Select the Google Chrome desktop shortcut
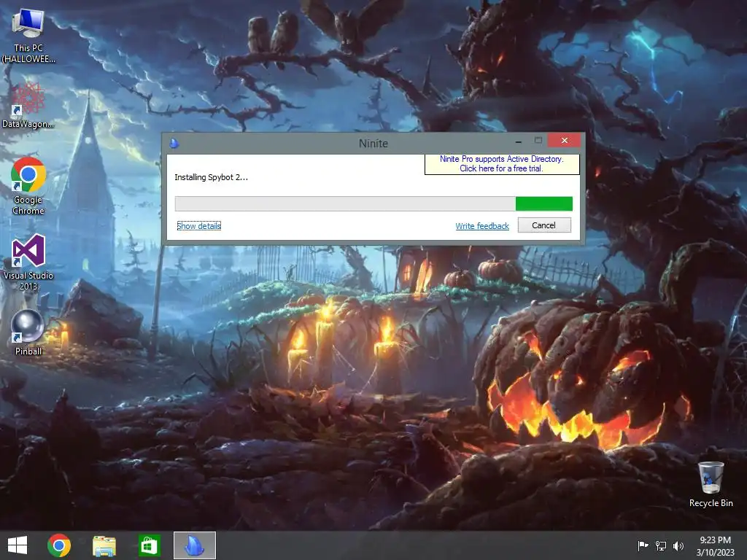The width and height of the screenshot is (747, 560). pyautogui.click(x=28, y=186)
